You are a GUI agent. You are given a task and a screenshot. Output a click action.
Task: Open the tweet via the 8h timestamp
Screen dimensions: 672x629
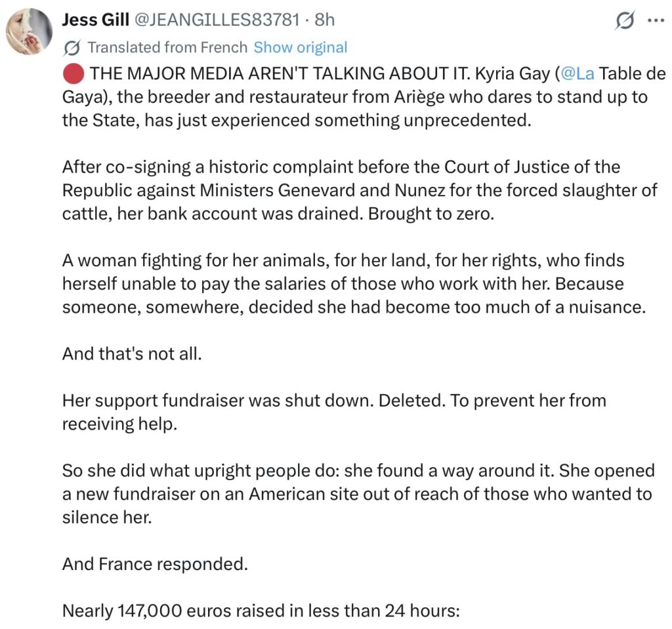pyautogui.click(x=324, y=20)
